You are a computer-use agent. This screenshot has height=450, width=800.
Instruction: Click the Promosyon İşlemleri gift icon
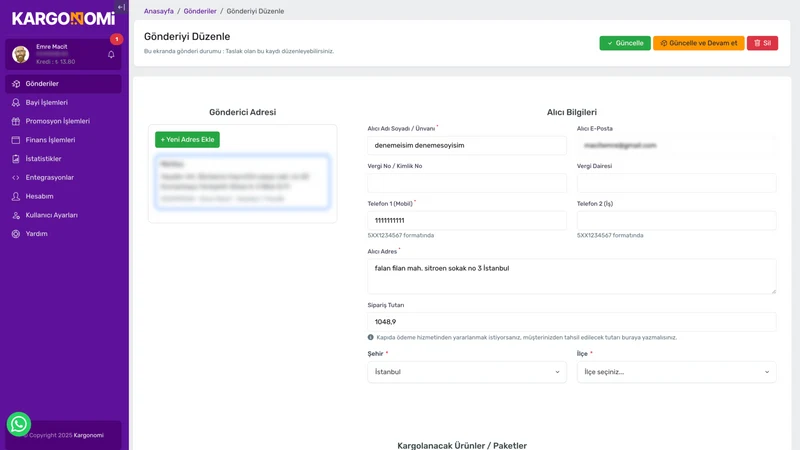pos(16,121)
